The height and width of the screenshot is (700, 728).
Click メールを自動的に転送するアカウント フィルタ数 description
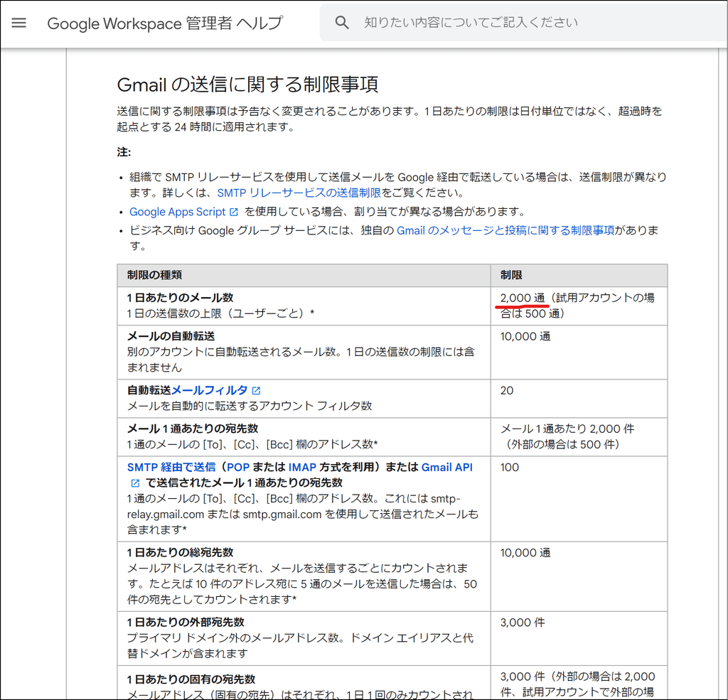coord(250,406)
